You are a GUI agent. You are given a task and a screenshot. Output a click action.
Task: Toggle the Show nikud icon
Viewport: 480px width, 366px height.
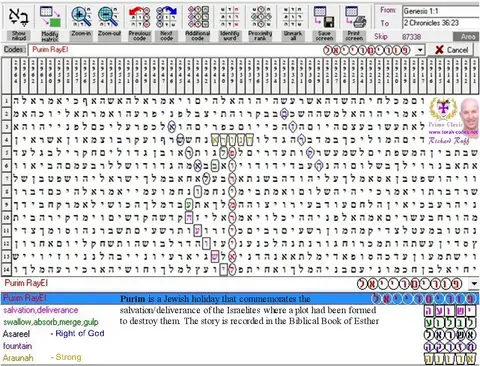point(19,17)
